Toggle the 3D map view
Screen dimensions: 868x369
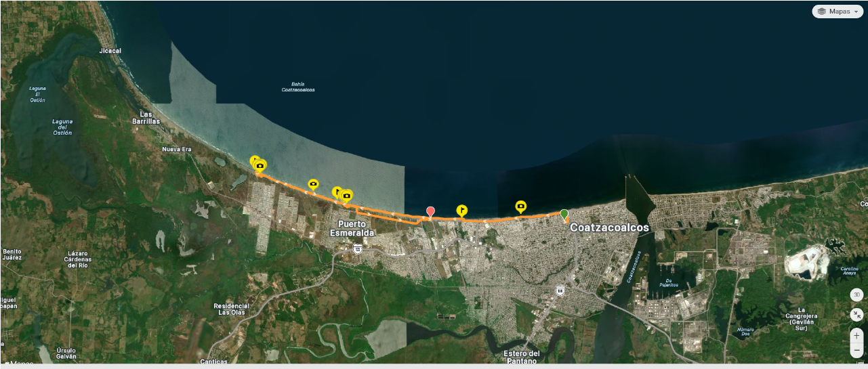coord(857,295)
